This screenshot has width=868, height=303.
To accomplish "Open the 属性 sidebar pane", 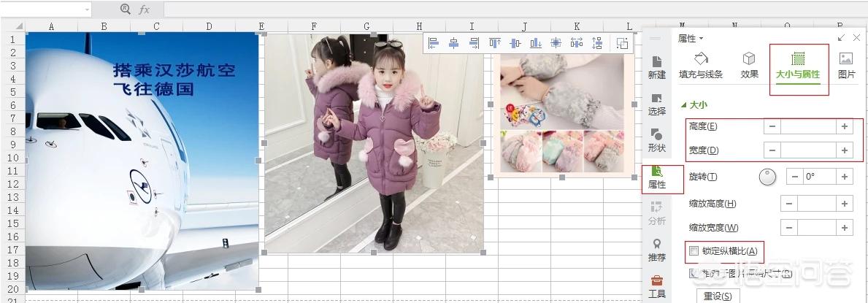I will [657, 178].
